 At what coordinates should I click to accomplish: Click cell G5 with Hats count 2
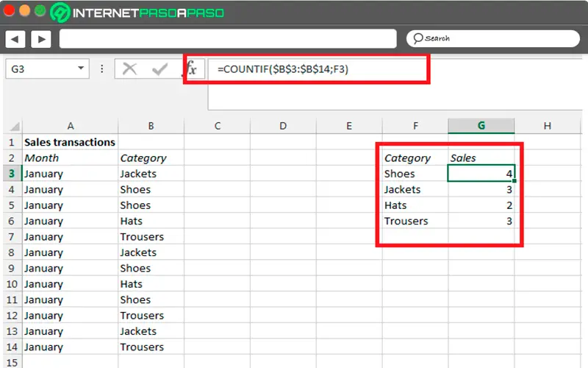[x=481, y=205]
